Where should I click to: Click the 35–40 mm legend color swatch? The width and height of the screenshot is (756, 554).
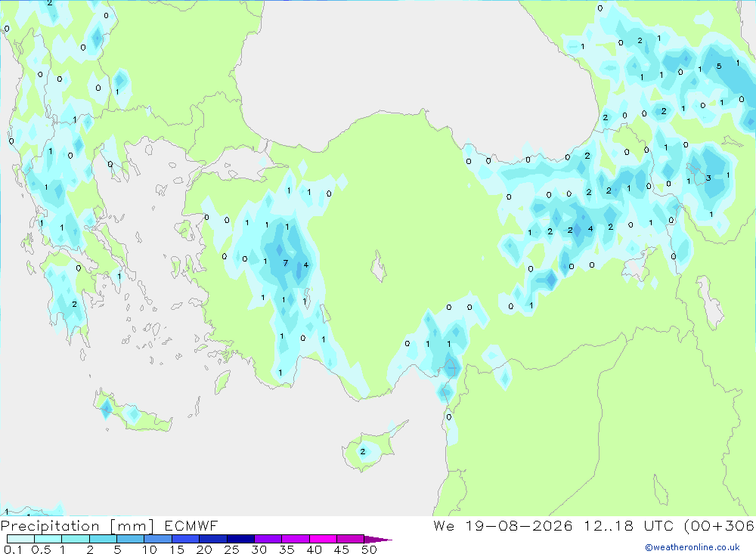(295, 539)
